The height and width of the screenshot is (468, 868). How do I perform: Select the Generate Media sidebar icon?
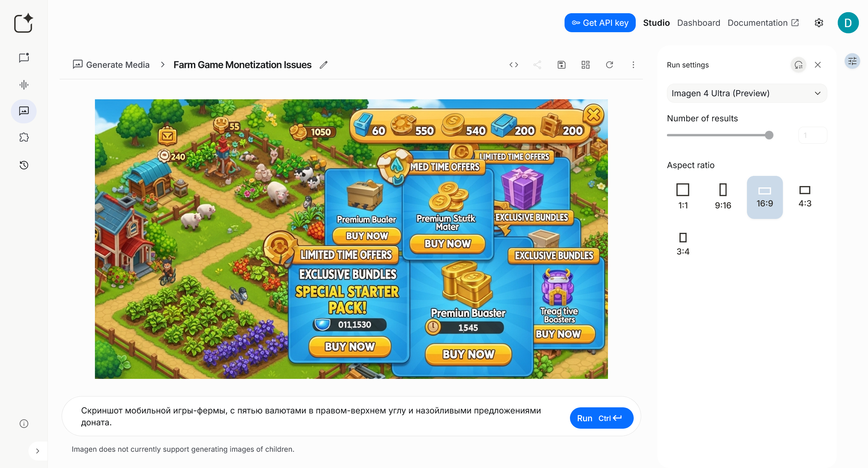(24, 111)
